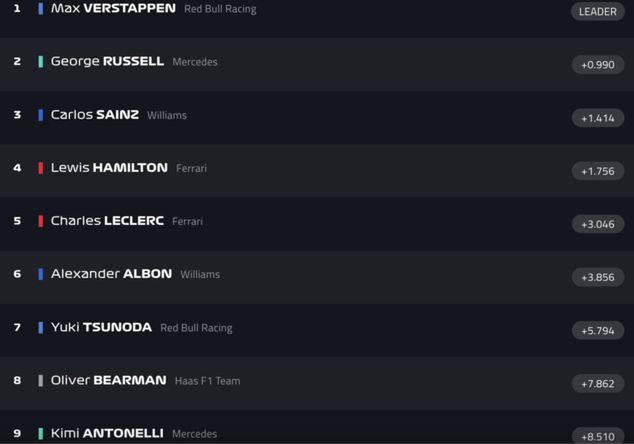Click Lewis Hamilton's name
634x444 pixels.
coord(109,168)
